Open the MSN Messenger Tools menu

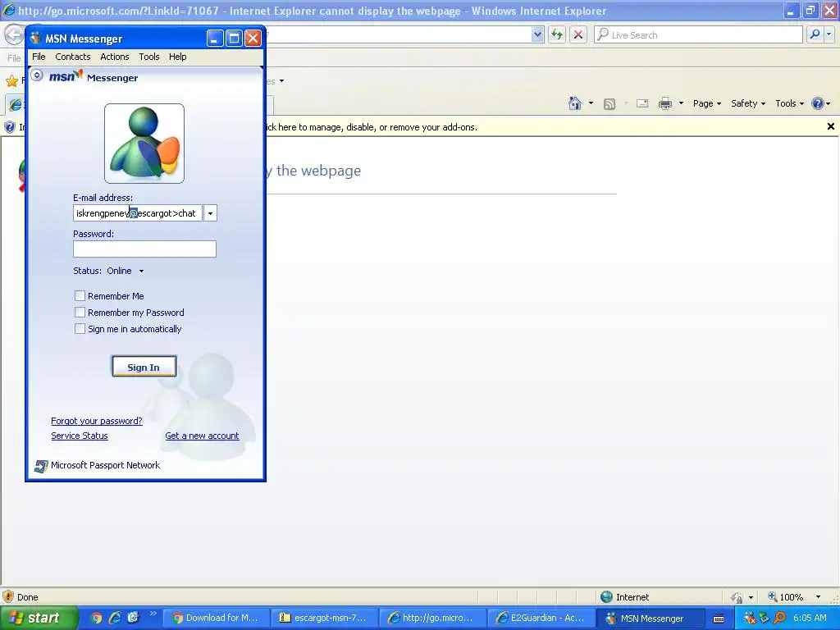(149, 57)
